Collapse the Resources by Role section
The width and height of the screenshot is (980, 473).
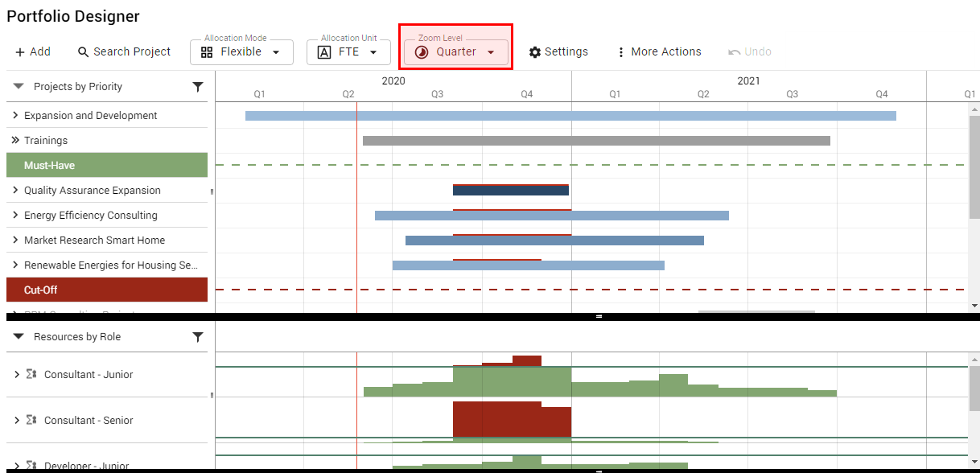click(x=19, y=337)
